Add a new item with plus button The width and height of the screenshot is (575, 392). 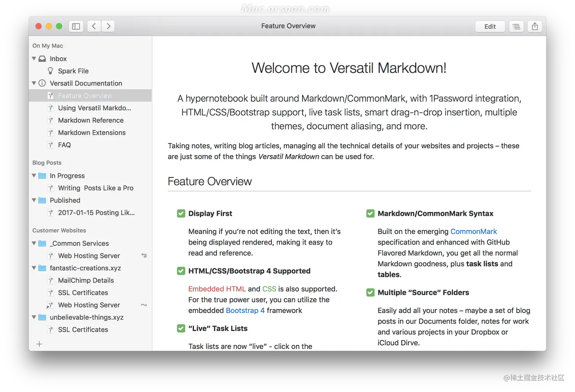pyautogui.click(x=39, y=344)
